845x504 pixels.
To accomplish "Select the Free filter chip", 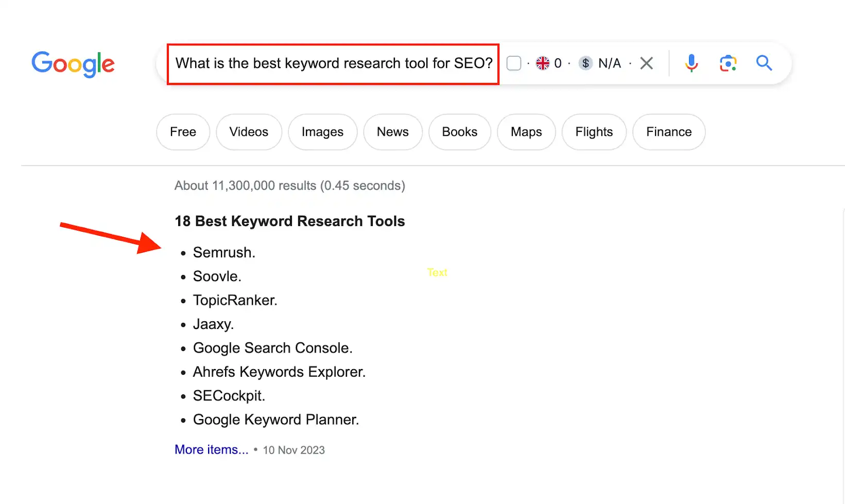I will [x=183, y=132].
